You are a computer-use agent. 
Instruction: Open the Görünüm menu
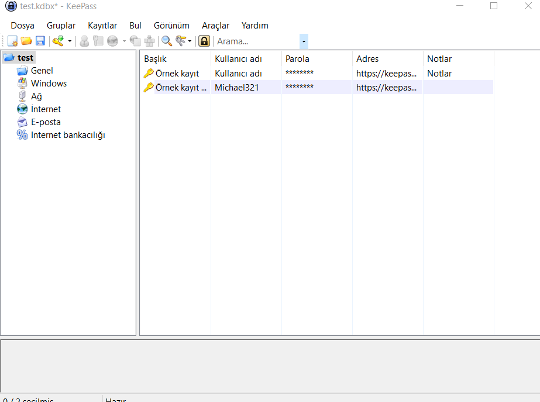[172, 25]
